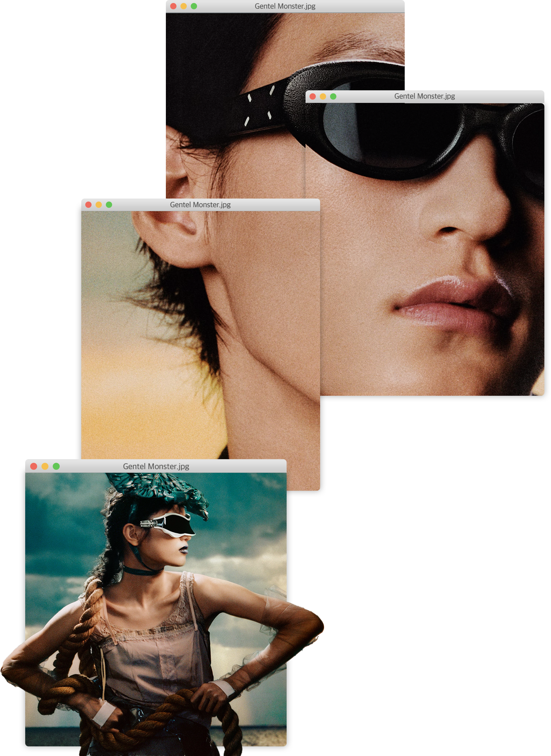
Task: Maximize the top eyebrow window with green button
Action: 194,6
